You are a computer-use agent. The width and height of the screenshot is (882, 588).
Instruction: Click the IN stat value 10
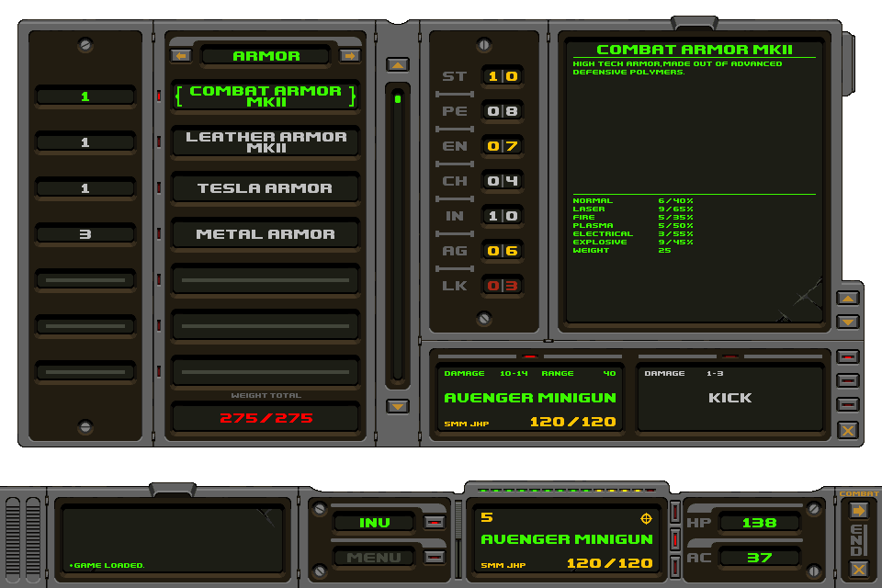(x=503, y=216)
